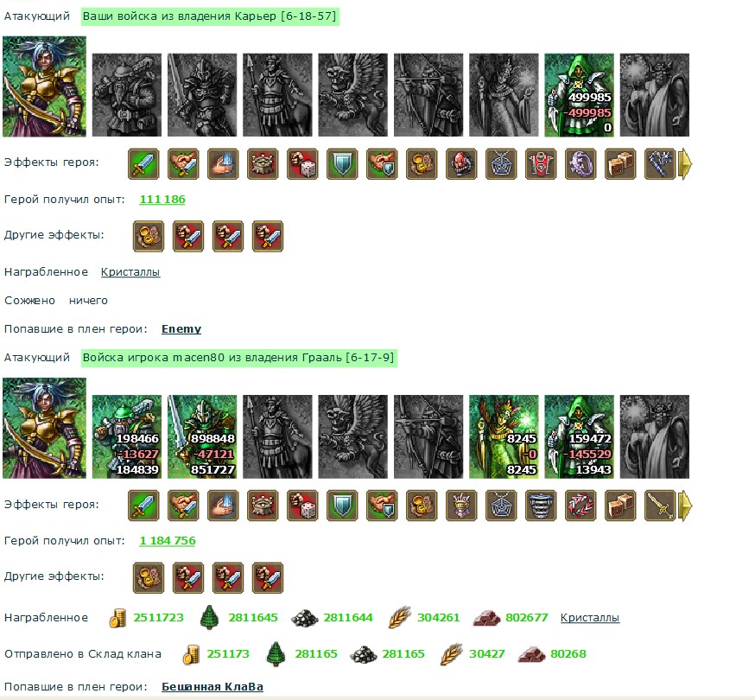Click the fist-and-dice hero effect in the second report
The width and height of the screenshot is (755, 700).
pos(302,506)
